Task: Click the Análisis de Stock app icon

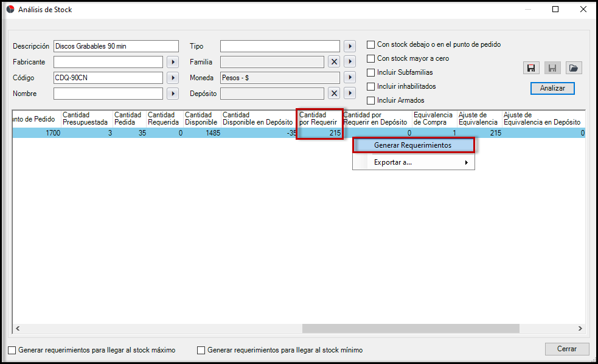Action: tap(10, 9)
